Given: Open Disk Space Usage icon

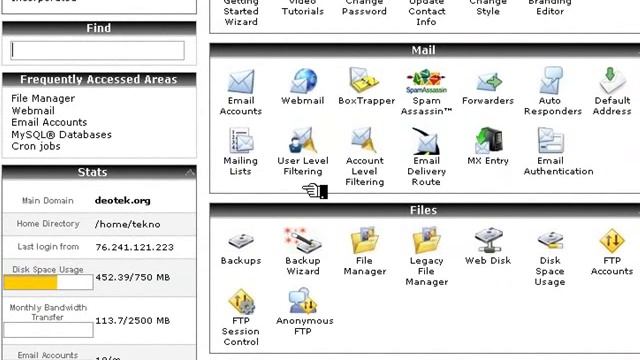Looking at the screenshot, I should (x=550, y=240).
